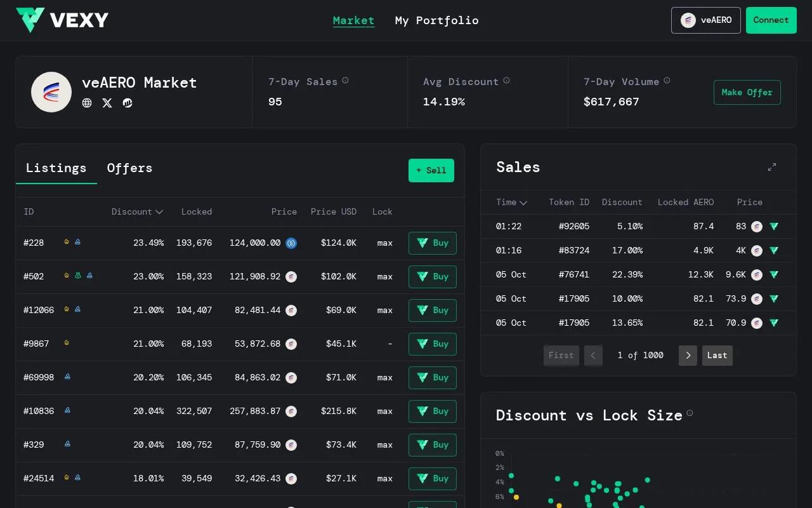Click the + Sell button

coord(431,170)
